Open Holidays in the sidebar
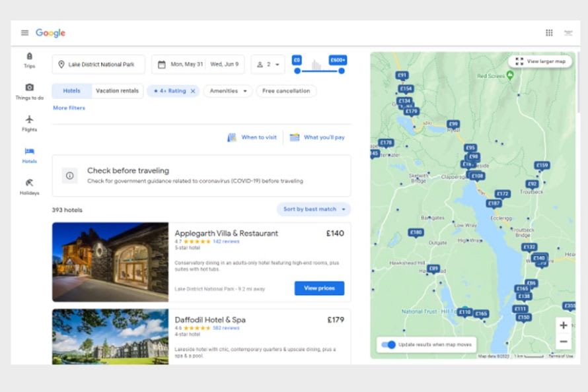Screen dimensions: 588x392 29,187
